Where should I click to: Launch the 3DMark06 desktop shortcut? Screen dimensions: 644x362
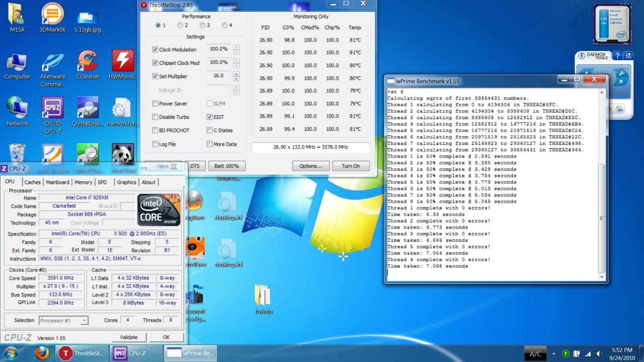pos(52,18)
